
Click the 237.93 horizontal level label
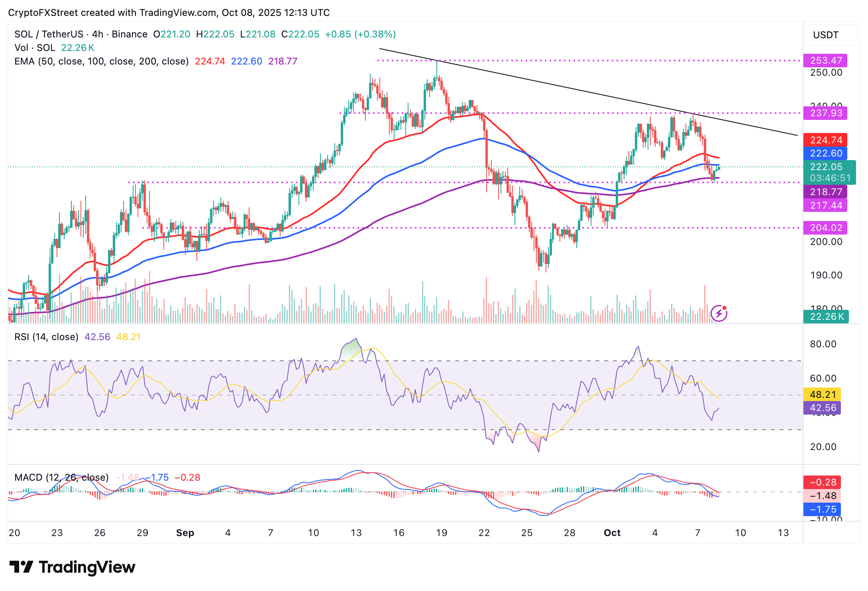click(825, 113)
